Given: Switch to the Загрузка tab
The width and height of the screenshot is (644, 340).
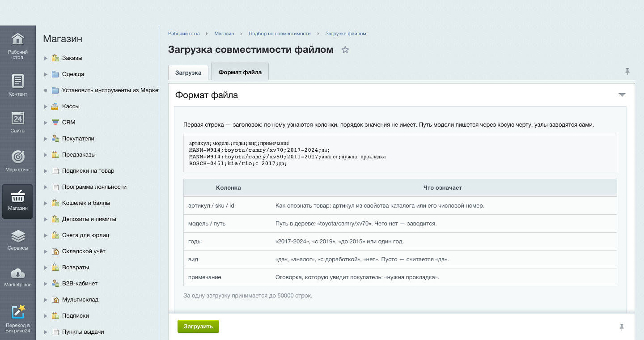Looking at the screenshot, I should (x=188, y=72).
